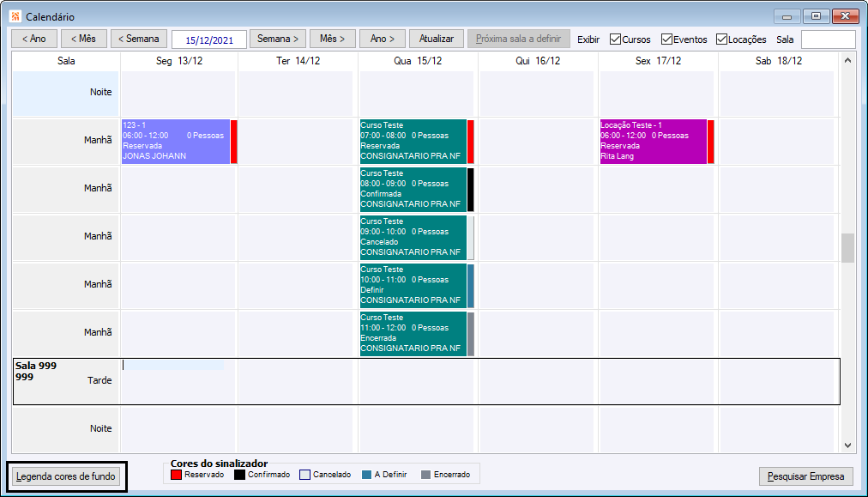The width and height of the screenshot is (868, 497).
Task: Go to previous year with < Ano
Action: coord(34,39)
